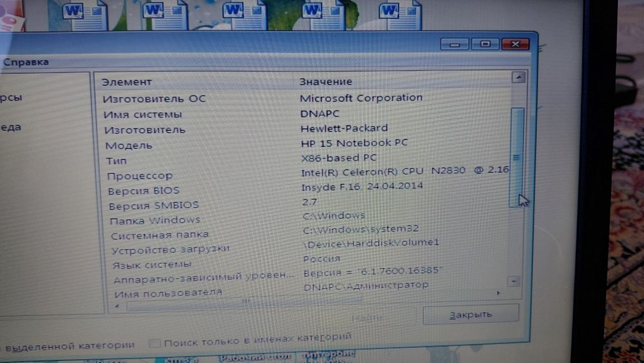The height and width of the screenshot is (363, 644).
Task: Select the HP 15 Notebook PC value
Action: pos(354,143)
